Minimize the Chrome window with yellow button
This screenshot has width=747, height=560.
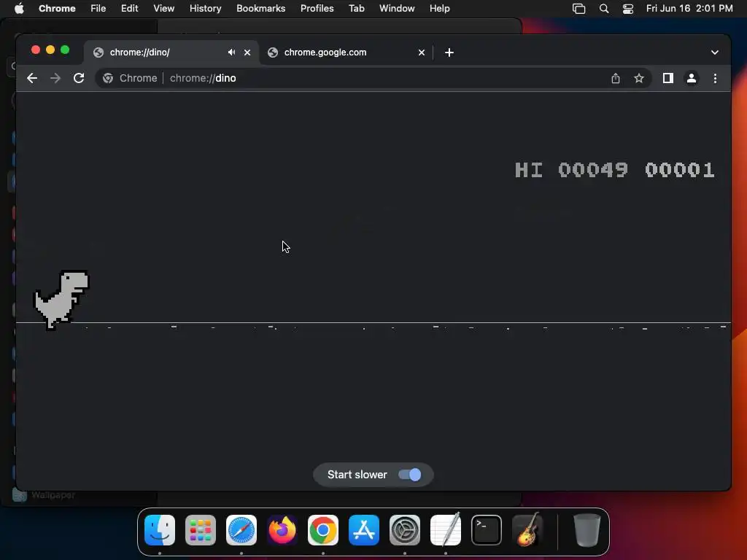50,50
